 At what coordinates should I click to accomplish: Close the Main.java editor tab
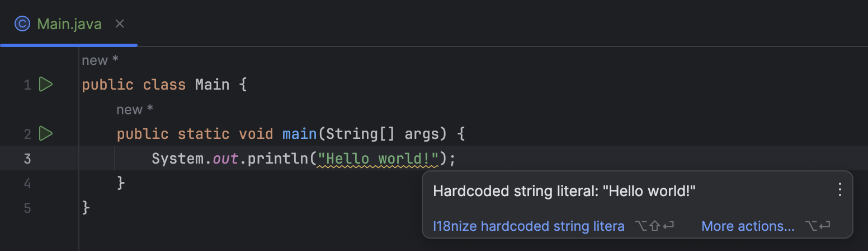(x=119, y=24)
